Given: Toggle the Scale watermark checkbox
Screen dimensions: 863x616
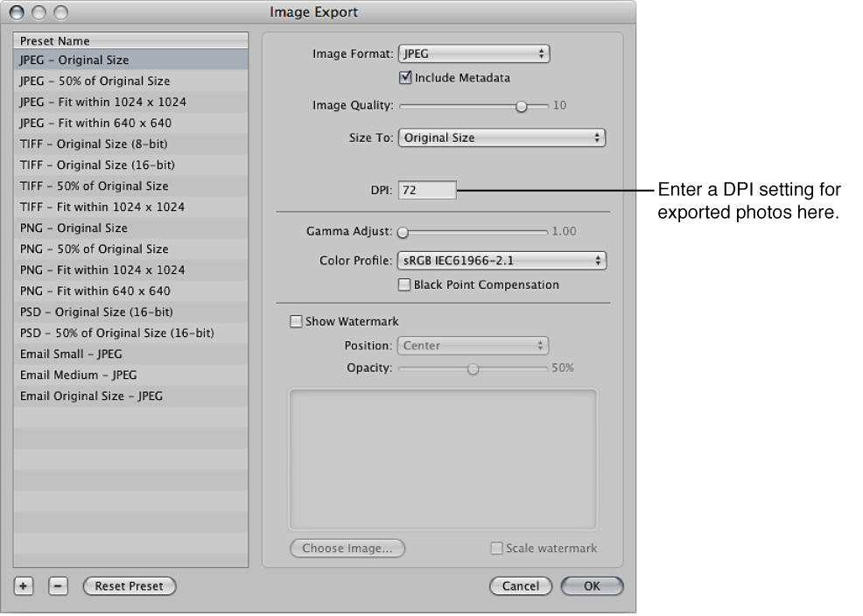Looking at the screenshot, I should pos(495,548).
